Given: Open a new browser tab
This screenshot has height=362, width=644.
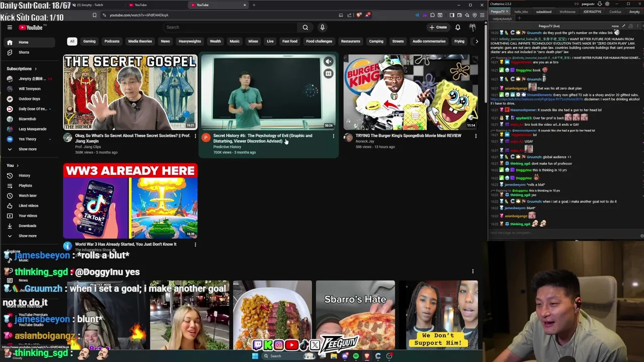Looking at the screenshot, I should pyautogui.click(x=254, y=5).
